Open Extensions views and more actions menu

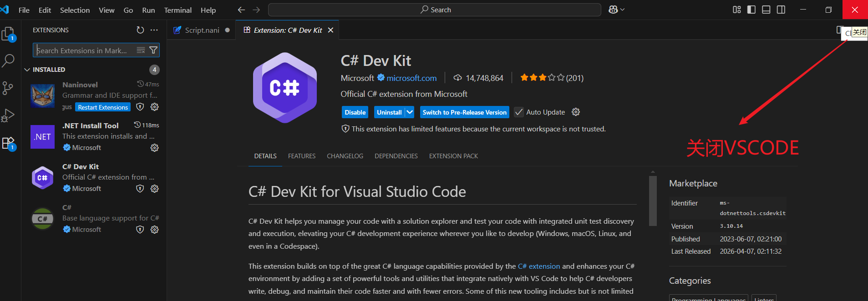154,30
